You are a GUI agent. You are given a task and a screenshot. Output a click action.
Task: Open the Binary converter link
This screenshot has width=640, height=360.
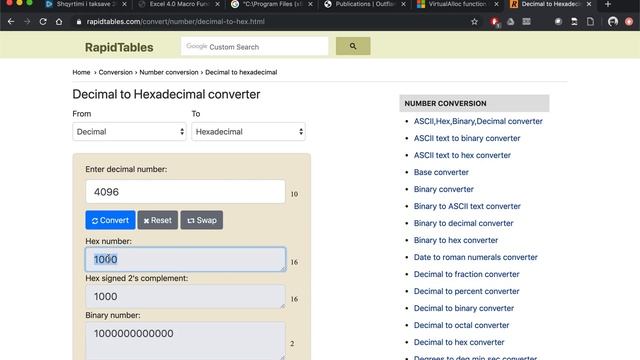pyautogui.click(x=444, y=189)
